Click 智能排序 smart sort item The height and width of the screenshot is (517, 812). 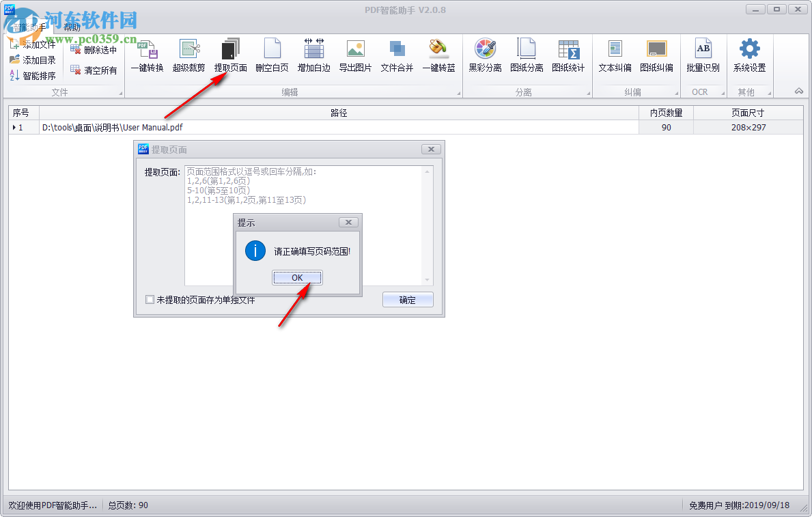tap(33, 76)
